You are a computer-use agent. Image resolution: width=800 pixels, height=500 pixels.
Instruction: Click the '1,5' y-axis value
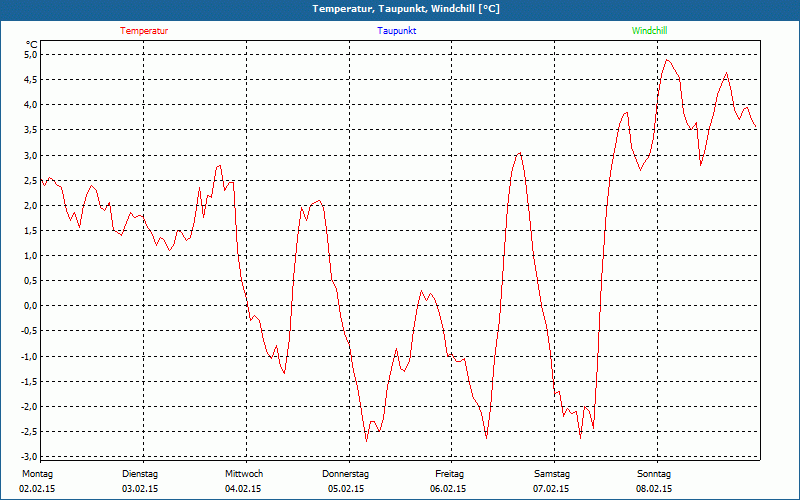coord(31,231)
